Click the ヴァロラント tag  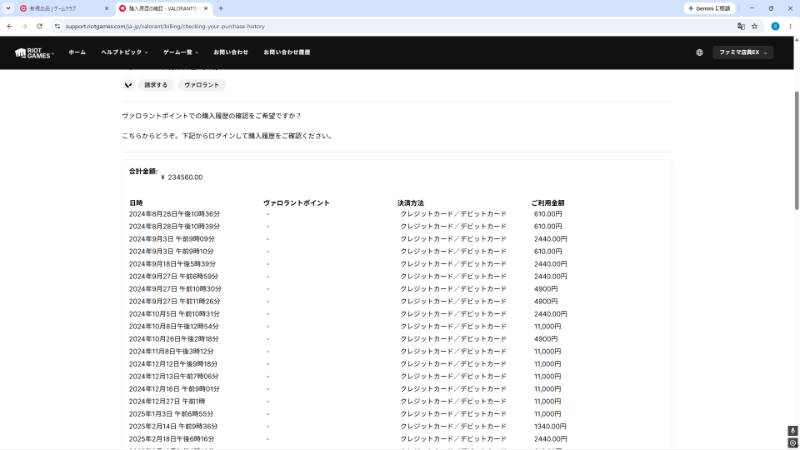click(x=202, y=85)
